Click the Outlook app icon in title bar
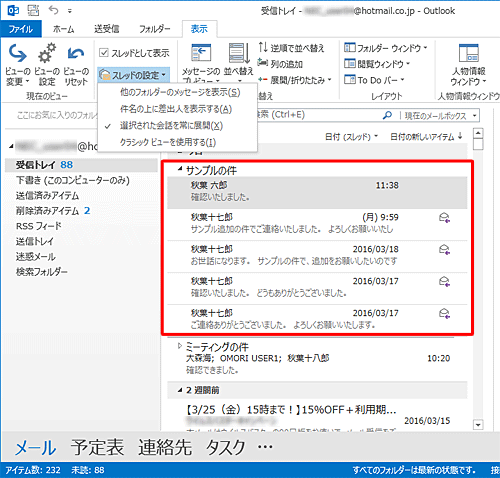Screen dimensions: 500x478 tap(13, 11)
